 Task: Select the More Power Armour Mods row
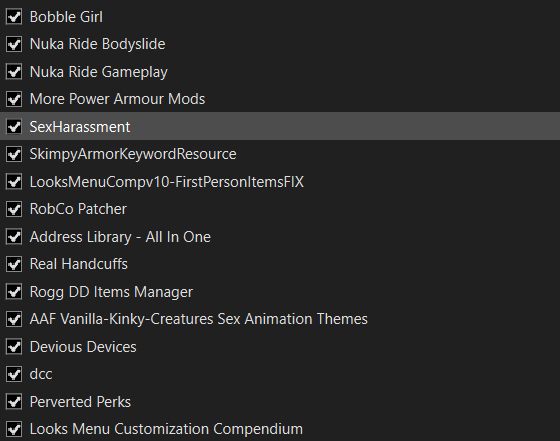tap(280, 99)
